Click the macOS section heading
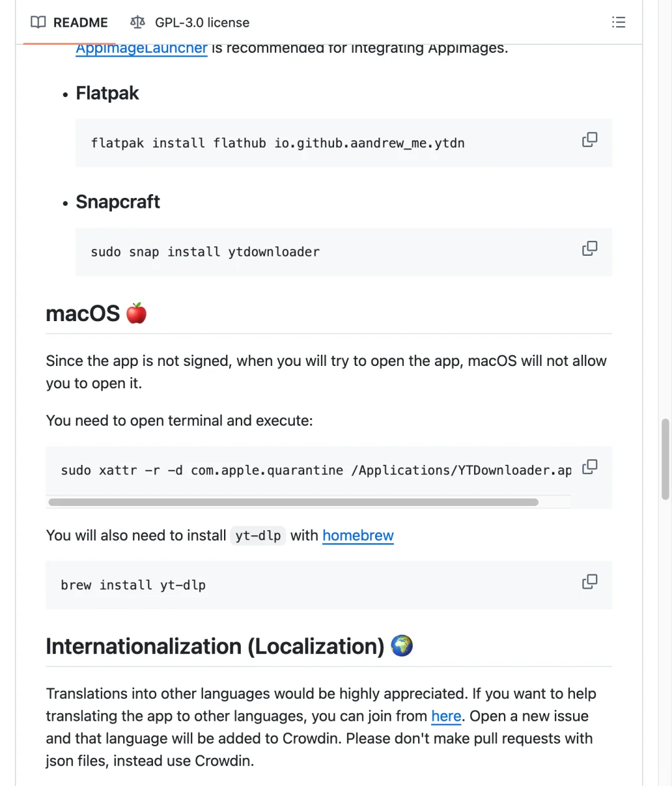This screenshot has height=786, width=672. click(83, 314)
